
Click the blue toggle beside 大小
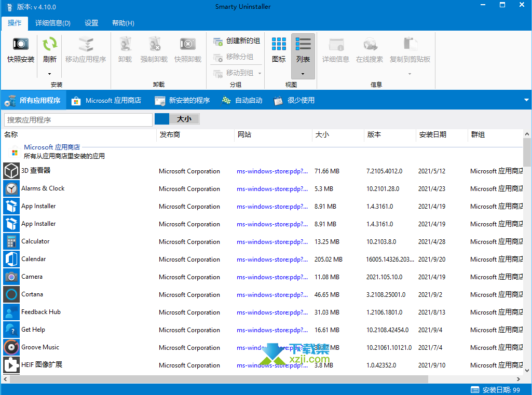pyautogui.click(x=162, y=119)
